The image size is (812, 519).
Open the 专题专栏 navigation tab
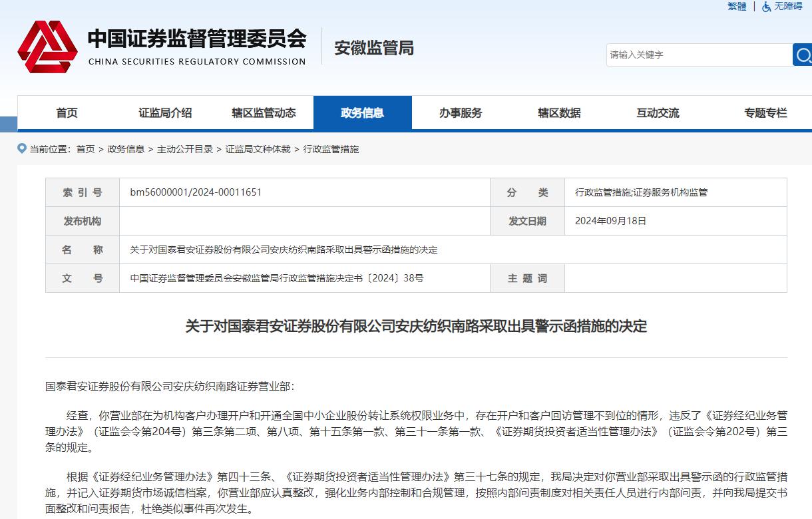(x=765, y=113)
